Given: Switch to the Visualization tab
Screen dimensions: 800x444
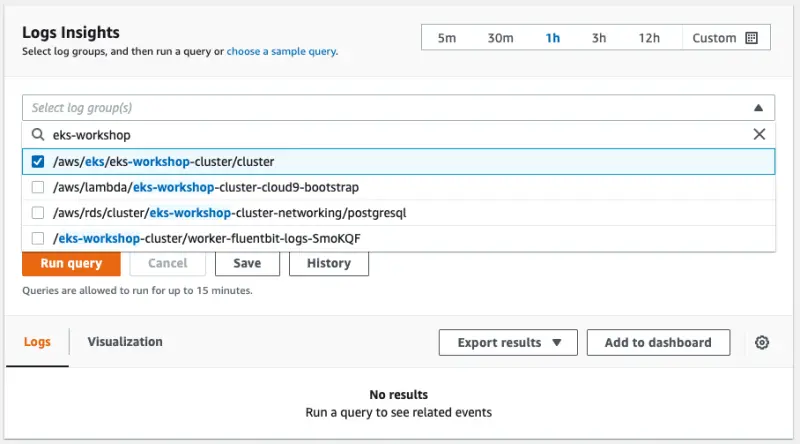Looking at the screenshot, I should click(x=125, y=342).
